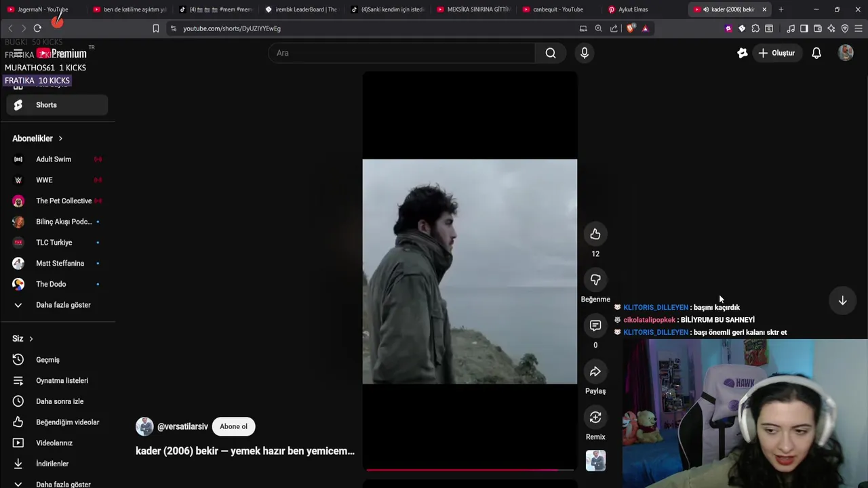Screen dimensions: 868x488
Task: Open the Brave Shields lion icon
Action: point(631,28)
